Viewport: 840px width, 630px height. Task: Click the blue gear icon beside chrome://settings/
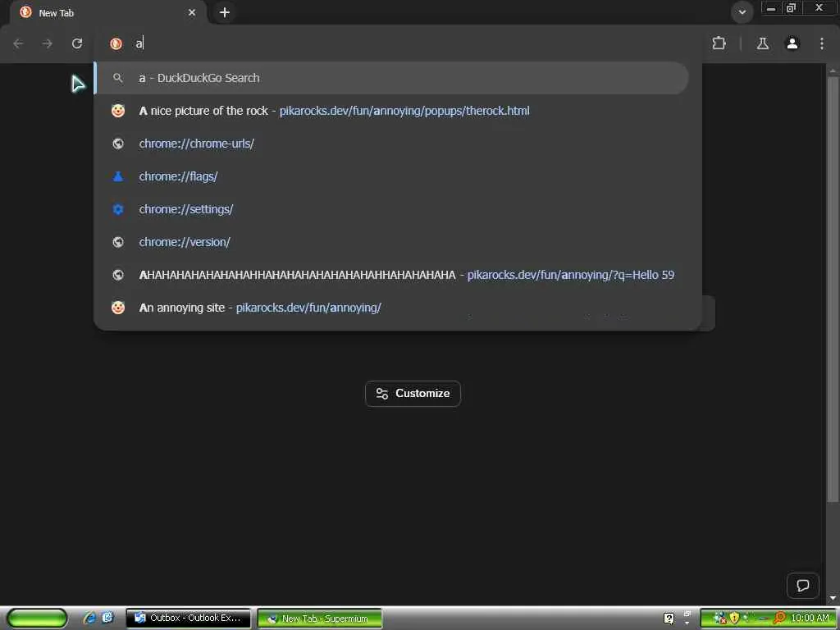click(x=118, y=209)
